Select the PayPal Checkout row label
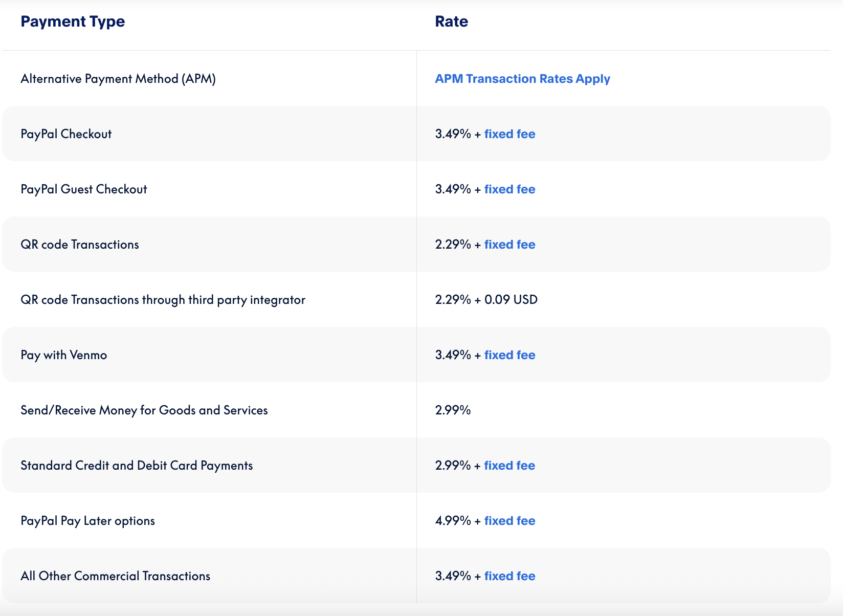The image size is (843, 616). pos(66,134)
